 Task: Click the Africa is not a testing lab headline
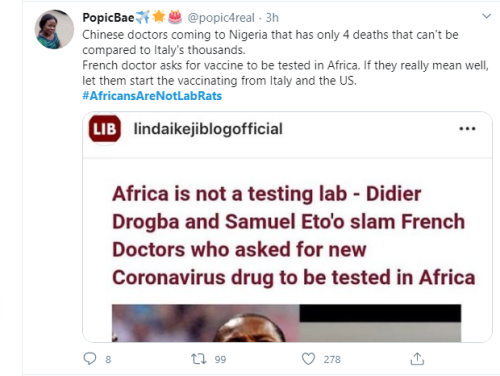coord(293,236)
